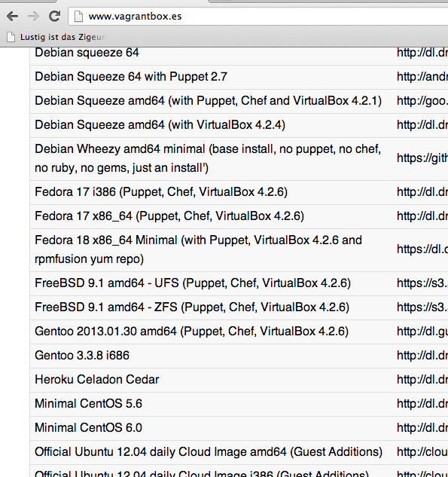The image size is (448, 477).
Task: Select 'FreeBSD 9.1 amd64 - UFS' entry
Action: click(x=193, y=283)
